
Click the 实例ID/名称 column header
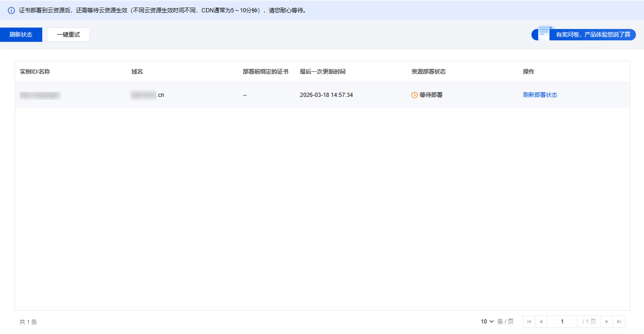[35, 72]
